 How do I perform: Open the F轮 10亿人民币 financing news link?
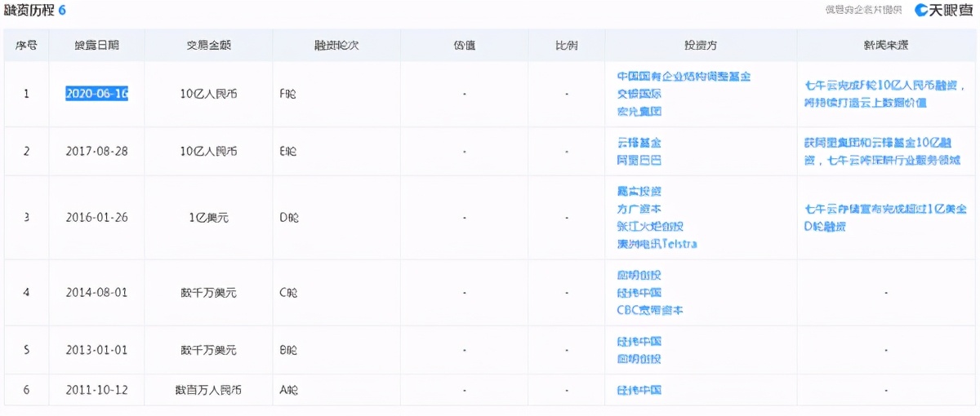click(x=885, y=94)
